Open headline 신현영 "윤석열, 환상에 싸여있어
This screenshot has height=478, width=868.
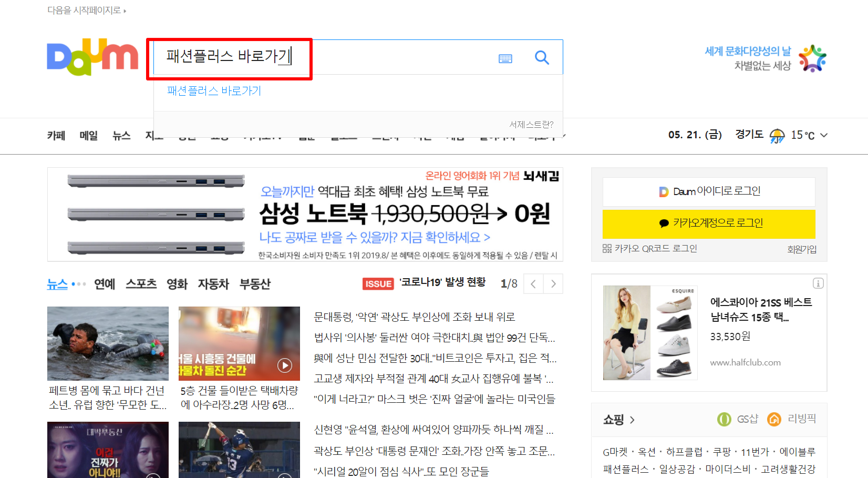433,430
